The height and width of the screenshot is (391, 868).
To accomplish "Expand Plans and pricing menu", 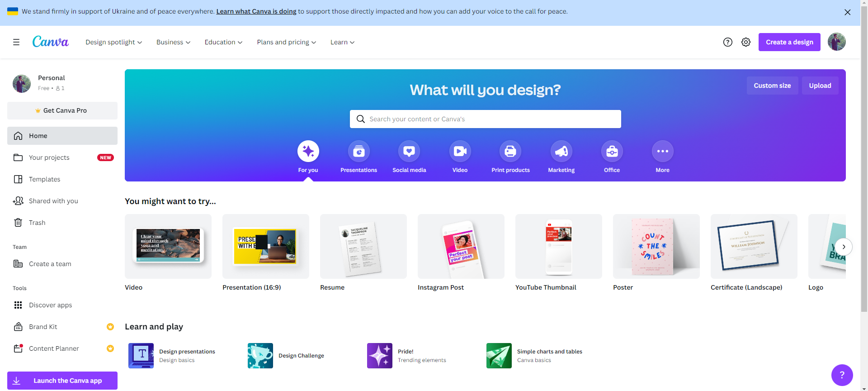I will (x=287, y=42).
